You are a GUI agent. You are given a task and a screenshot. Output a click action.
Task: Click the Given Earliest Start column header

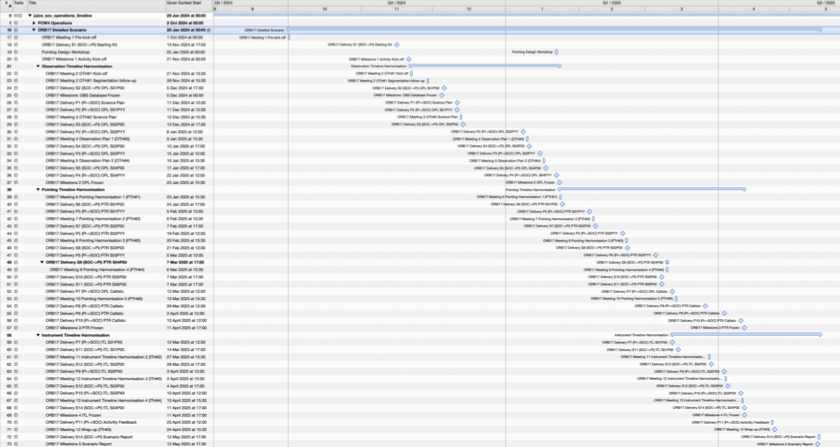(x=186, y=4)
